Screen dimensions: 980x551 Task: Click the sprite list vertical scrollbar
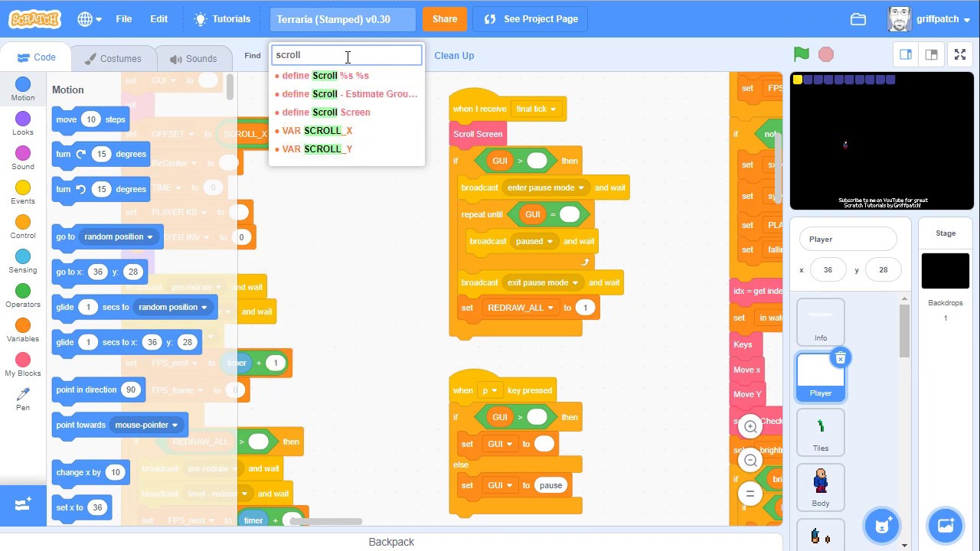pos(904,331)
